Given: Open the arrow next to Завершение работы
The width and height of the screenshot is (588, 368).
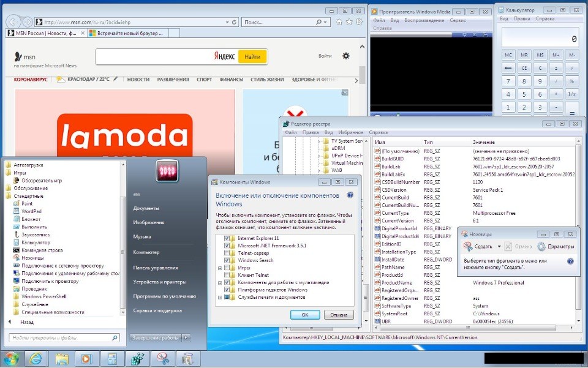Looking at the screenshot, I should point(186,337).
